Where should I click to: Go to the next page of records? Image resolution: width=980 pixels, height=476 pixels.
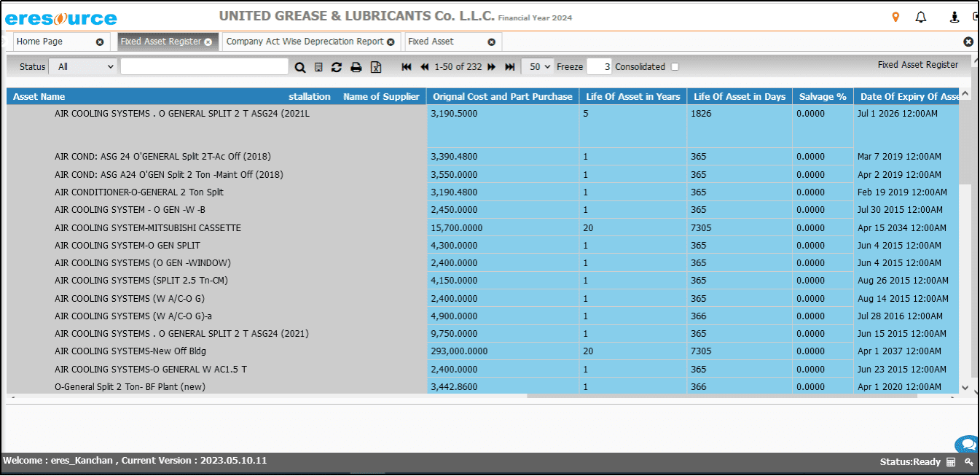coord(492,67)
